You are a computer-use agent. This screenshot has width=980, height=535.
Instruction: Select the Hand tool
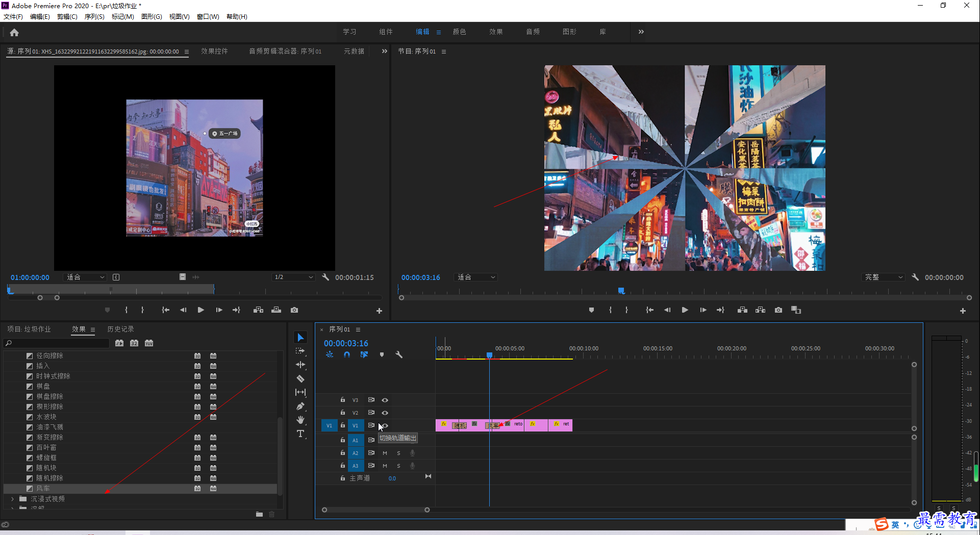coord(300,420)
